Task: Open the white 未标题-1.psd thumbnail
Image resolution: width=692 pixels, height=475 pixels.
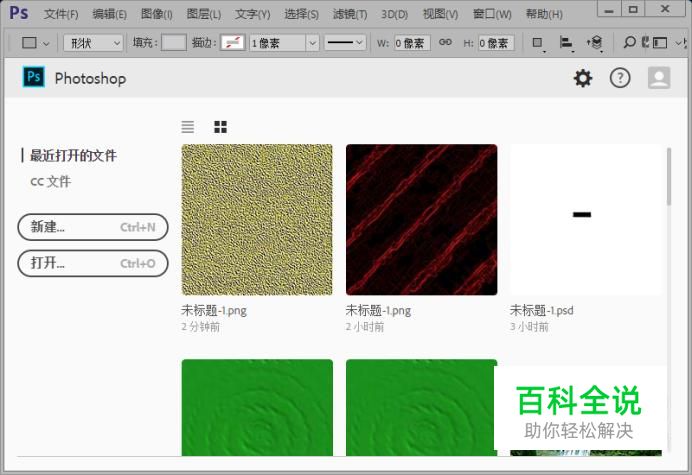Action: tap(586, 219)
